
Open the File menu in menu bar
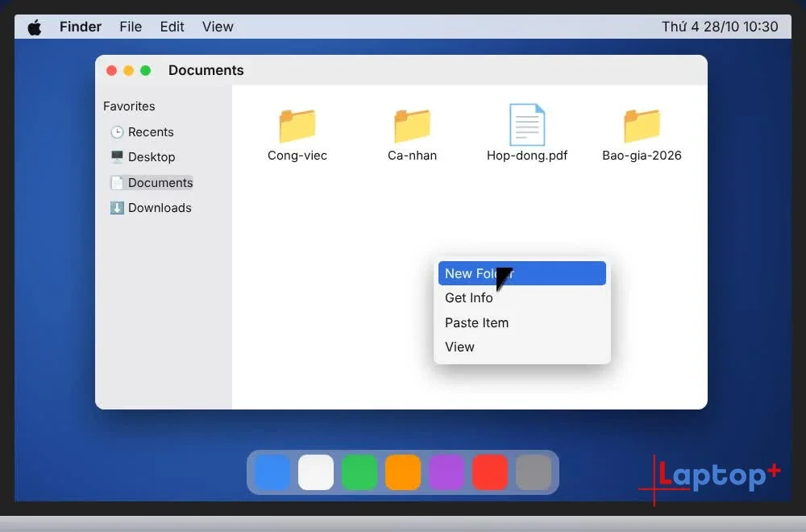(x=131, y=27)
